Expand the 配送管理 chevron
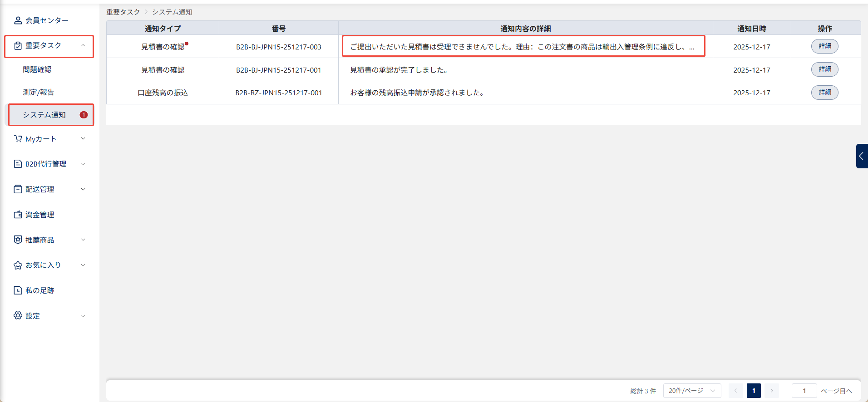 (x=83, y=189)
